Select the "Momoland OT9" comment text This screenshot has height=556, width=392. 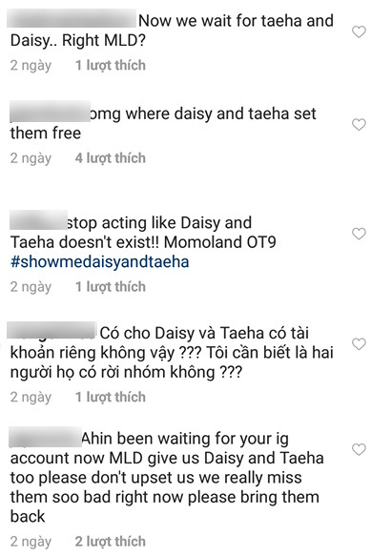click(x=220, y=242)
